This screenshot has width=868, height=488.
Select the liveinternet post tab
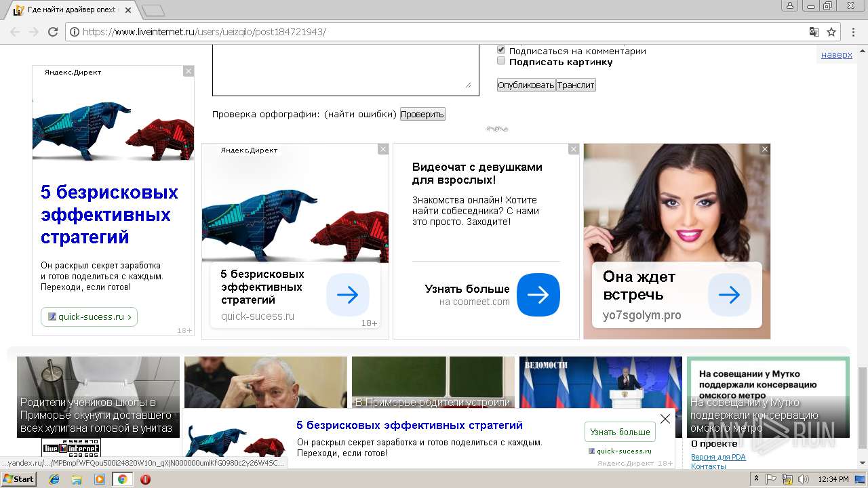pos(73,10)
